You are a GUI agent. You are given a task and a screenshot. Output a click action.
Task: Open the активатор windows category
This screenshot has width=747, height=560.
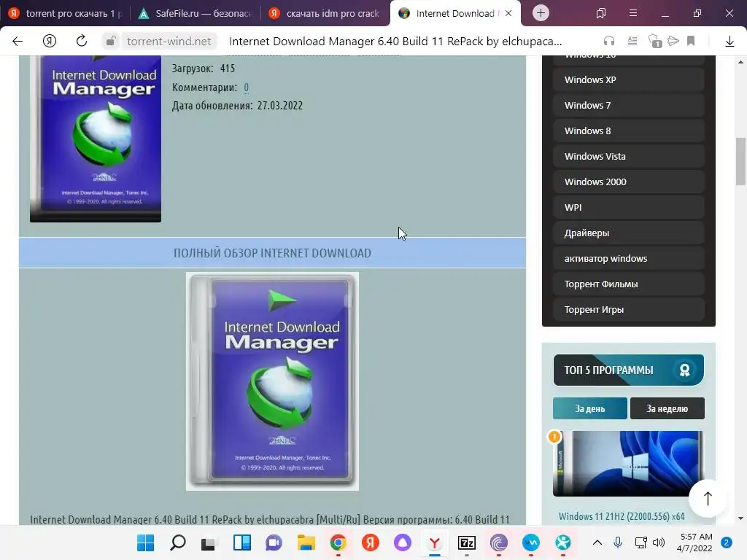coord(628,259)
